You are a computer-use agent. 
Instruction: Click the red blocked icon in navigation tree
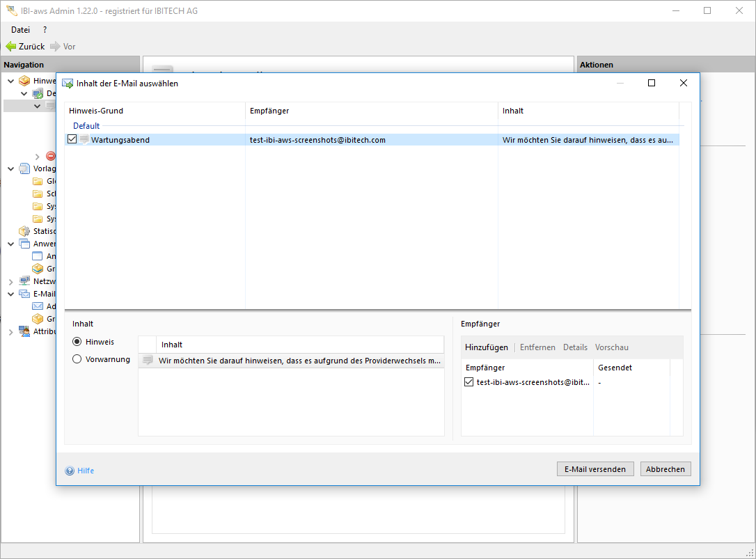(x=51, y=156)
